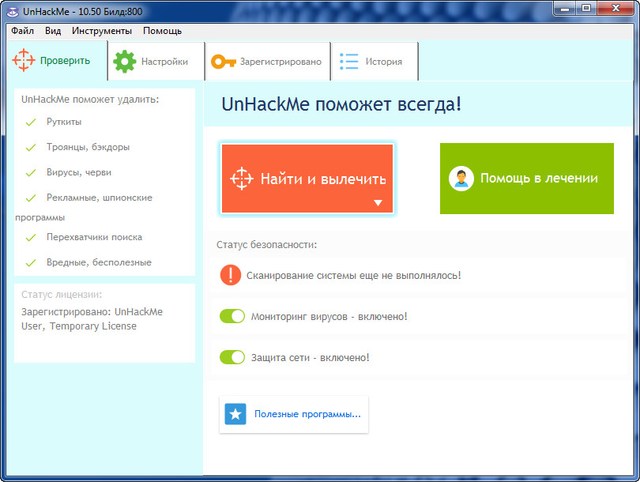Open the Полезные программы link
640x482 pixels.
click(x=307, y=414)
